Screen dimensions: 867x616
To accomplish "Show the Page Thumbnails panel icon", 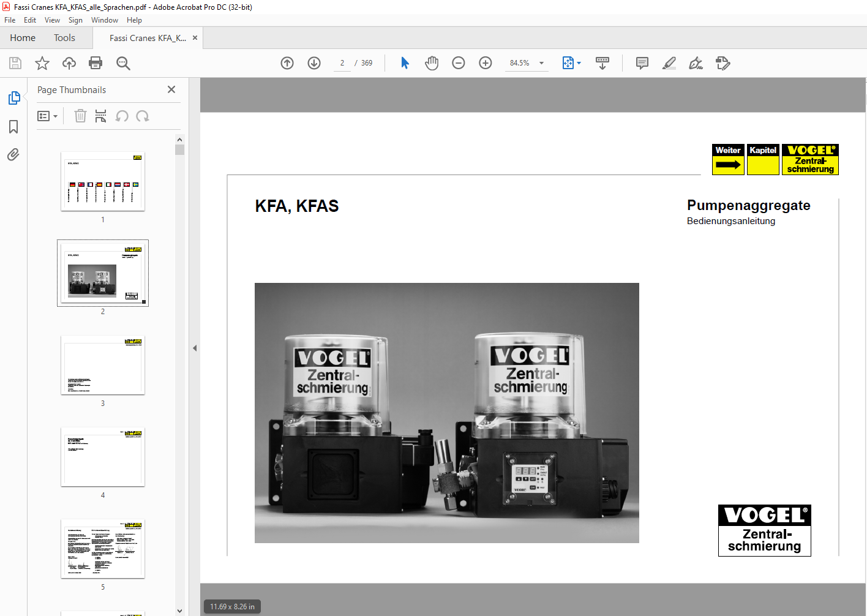I will (x=14, y=98).
